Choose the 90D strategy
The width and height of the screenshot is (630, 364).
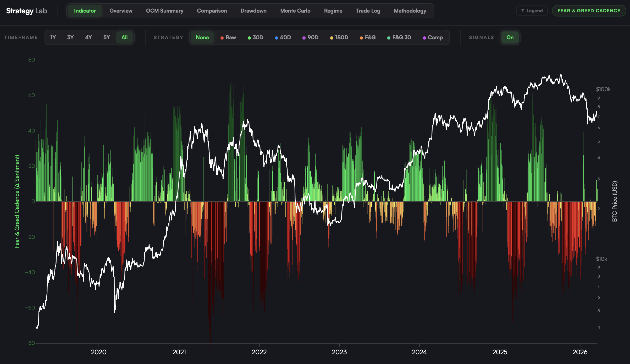(311, 37)
